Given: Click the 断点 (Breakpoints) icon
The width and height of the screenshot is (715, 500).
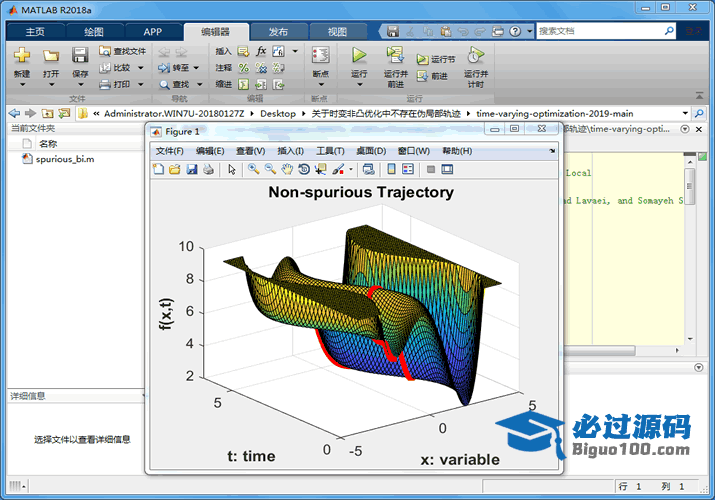Looking at the screenshot, I should click(321, 55).
